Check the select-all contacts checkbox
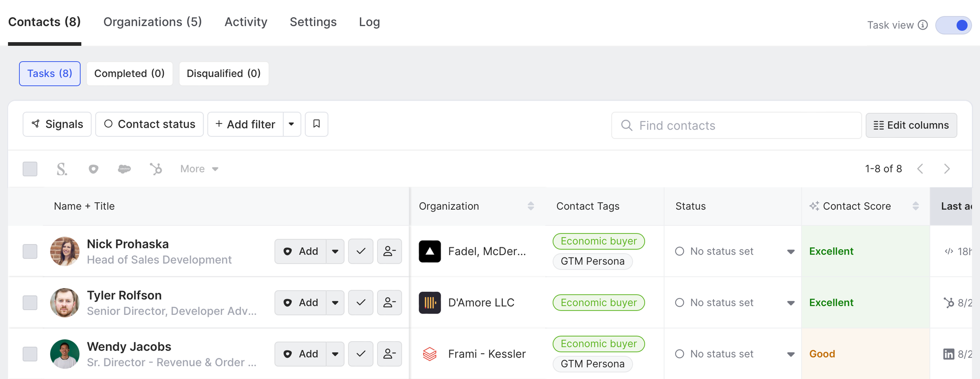 click(30, 169)
